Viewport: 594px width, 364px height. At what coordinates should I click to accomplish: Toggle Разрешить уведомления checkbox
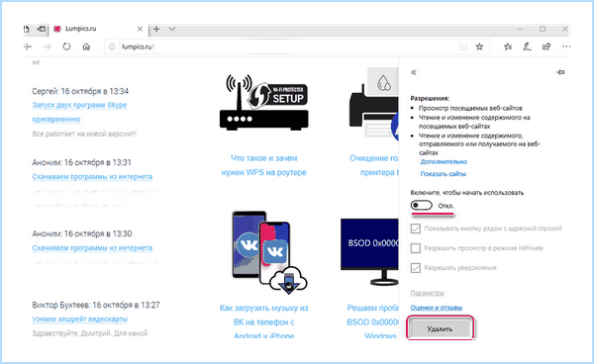[x=416, y=268]
